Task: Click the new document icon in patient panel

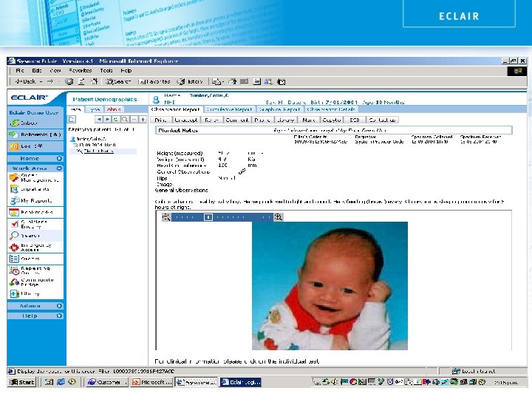Action: pos(72,120)
